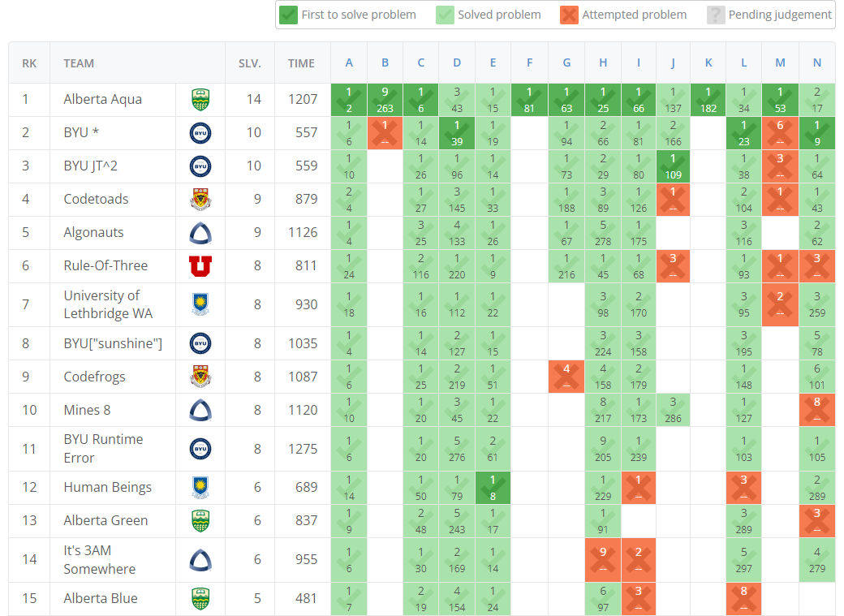Click the Mines 8 team logo

200,410
